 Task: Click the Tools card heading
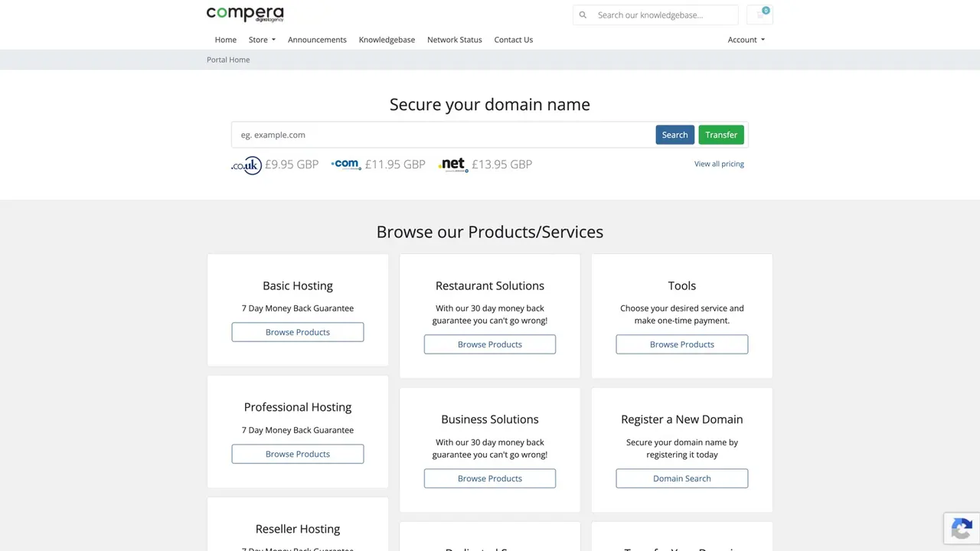(x=682, y=285)
